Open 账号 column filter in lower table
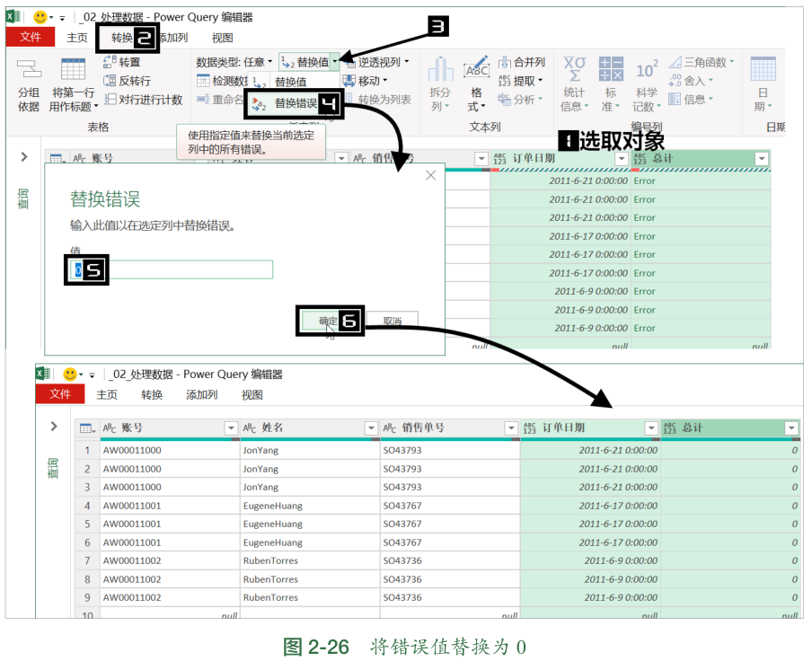Screen dimensions: 812x661 tap(231, 428)
